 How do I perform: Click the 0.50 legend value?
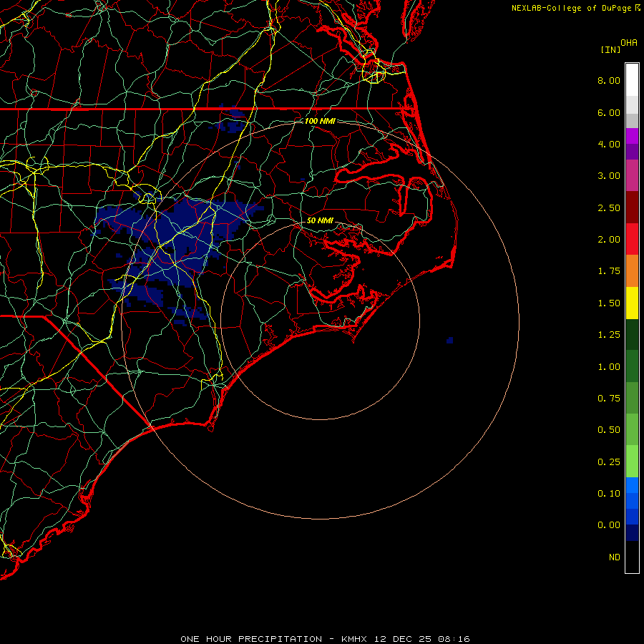click(x=609, y=430)
